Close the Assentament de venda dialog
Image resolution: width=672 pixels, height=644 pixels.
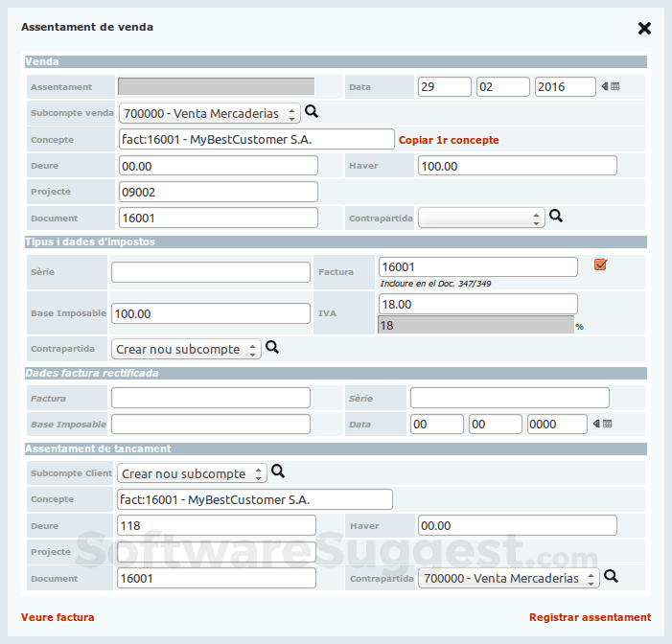[x=644, y=29]
